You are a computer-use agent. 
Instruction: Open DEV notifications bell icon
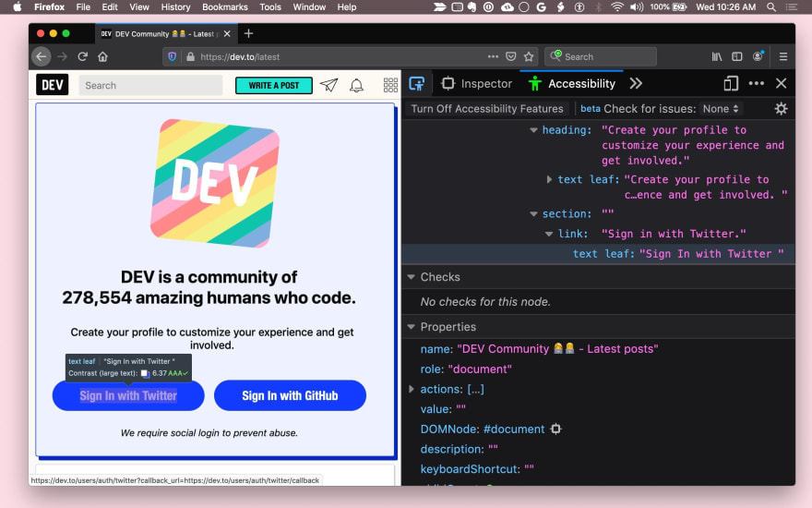tap(356, 86)
